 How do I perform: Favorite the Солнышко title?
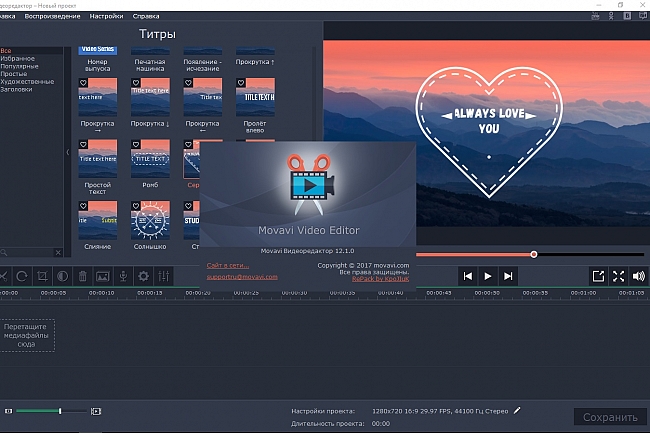[136, 206]
